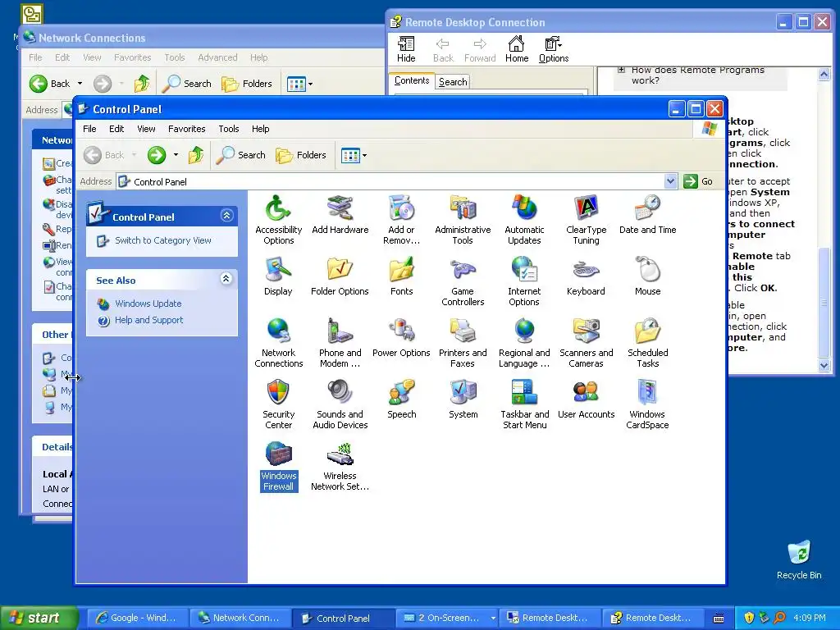840x630 pixels.
Task: Open Accessibility Options in Control Panel
Action: 279,220
